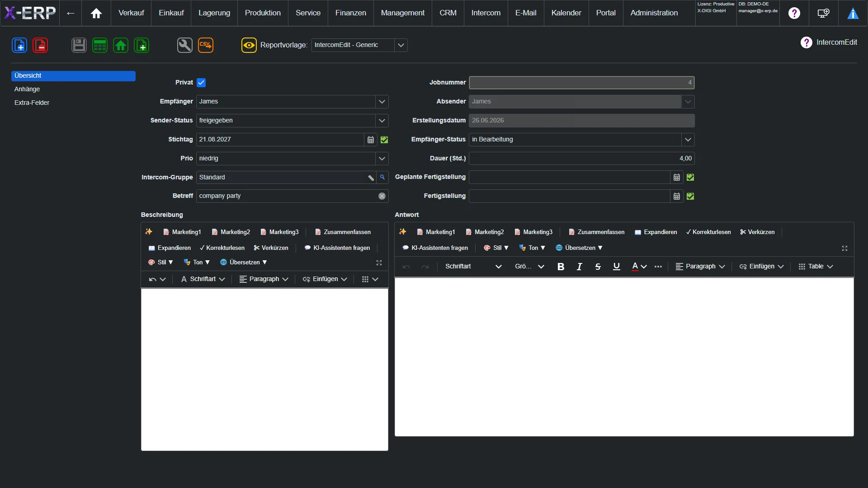Click the green document-plus icon
Screen dimensions: 868x488
pos(142,45)
